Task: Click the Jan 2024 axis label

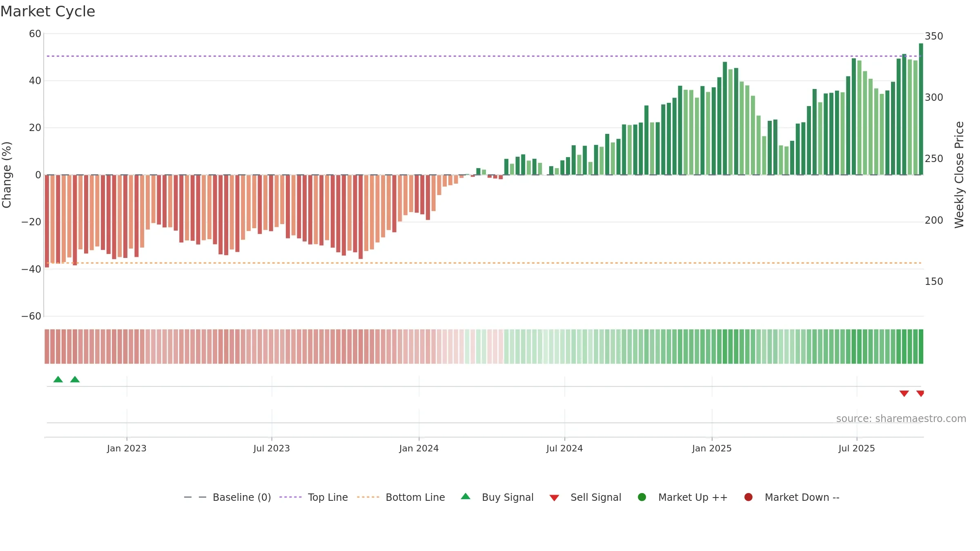Action: (x=419, y=448)
